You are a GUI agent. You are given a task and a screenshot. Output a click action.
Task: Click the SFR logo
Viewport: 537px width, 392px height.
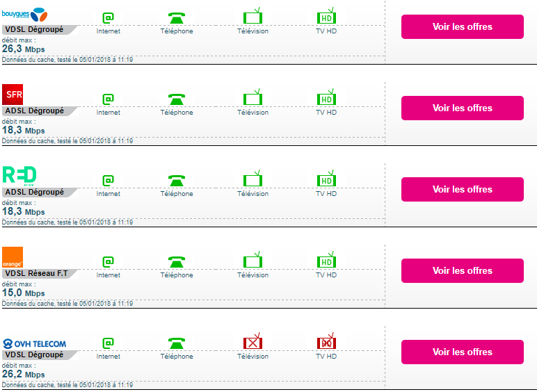13,94
